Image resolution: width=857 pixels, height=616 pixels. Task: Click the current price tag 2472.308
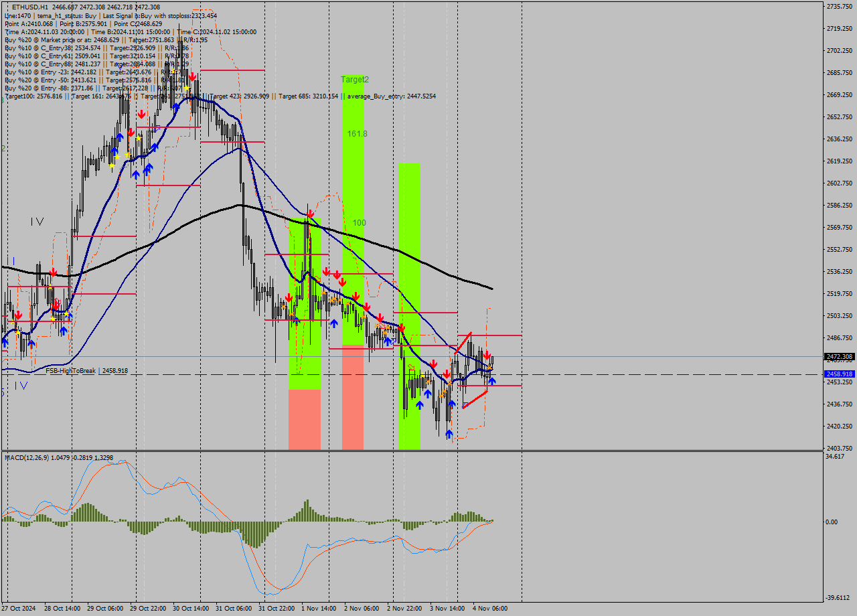[839, 356]
